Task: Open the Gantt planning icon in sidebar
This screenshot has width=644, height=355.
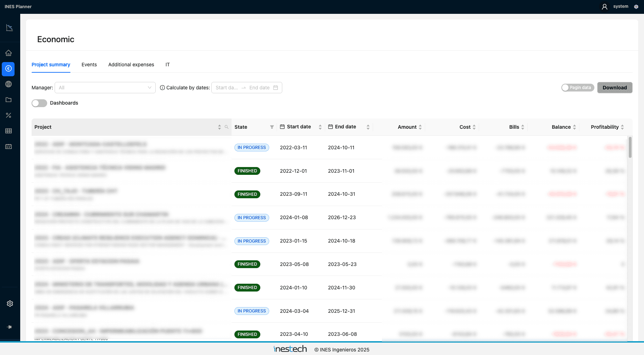Action: (x=10, y=28)
